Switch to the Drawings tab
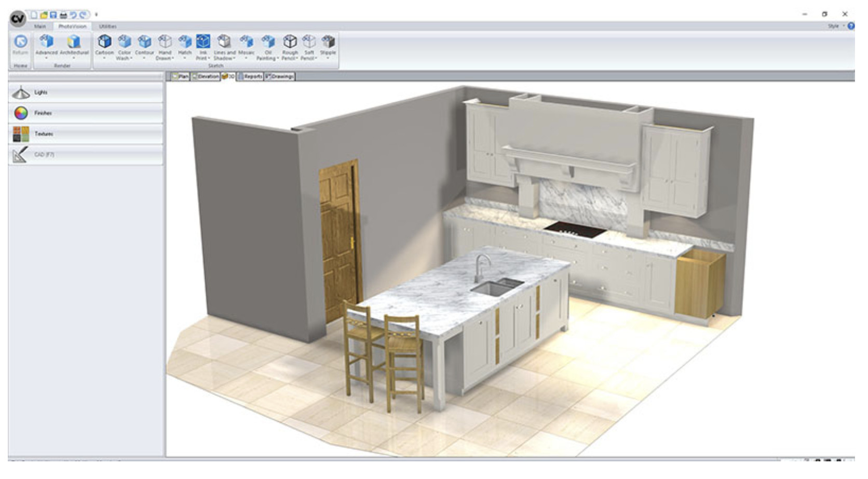868x479 pixels. click(x=280, y=76)
